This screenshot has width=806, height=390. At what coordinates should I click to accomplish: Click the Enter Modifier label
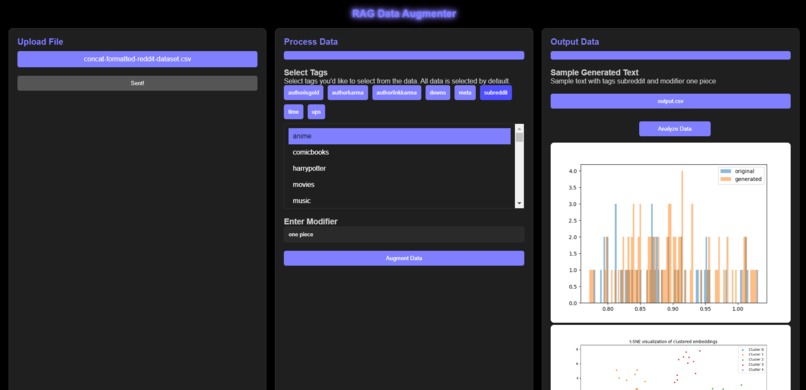coord(310,221)
